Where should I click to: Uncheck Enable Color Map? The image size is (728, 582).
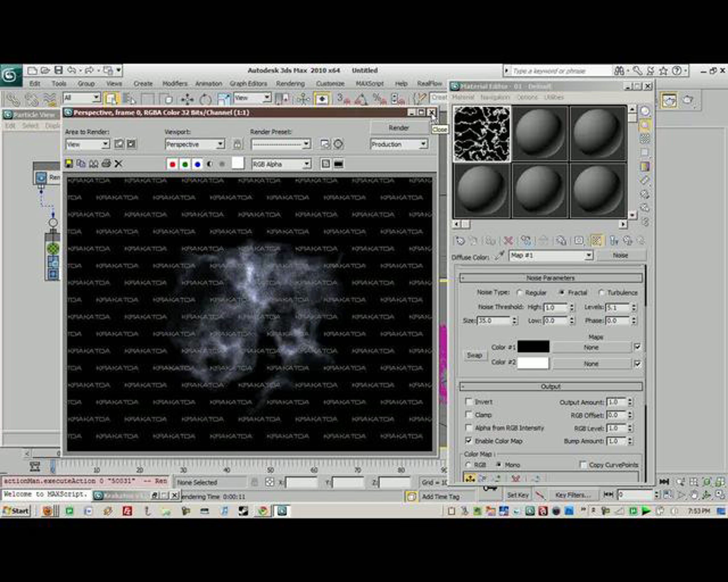click(469, 441)
